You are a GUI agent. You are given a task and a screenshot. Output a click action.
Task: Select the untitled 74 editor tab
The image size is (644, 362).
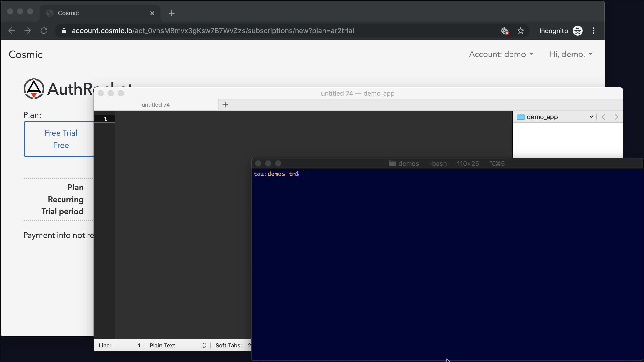click(156, 105)
